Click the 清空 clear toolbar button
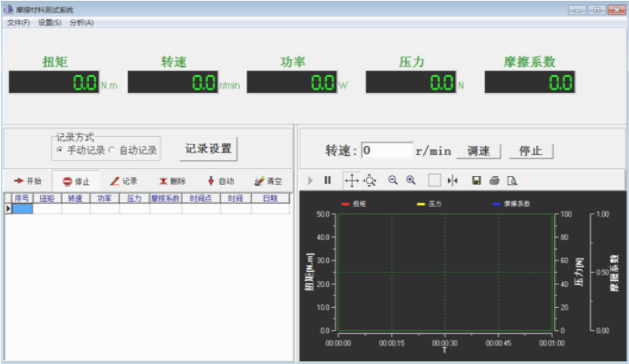 tap(268, 181)
